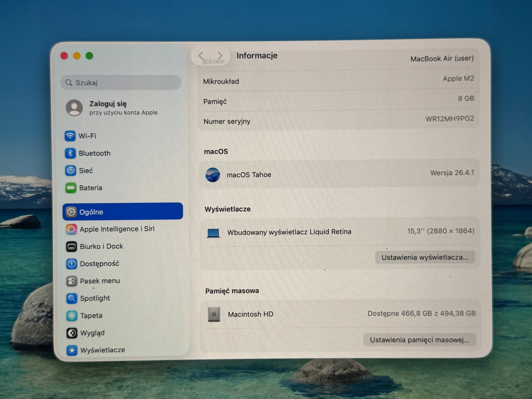Click the przy użyciu konta Apple subtitle
Viewport: 532px width, 399px height.
click(124, 113)
